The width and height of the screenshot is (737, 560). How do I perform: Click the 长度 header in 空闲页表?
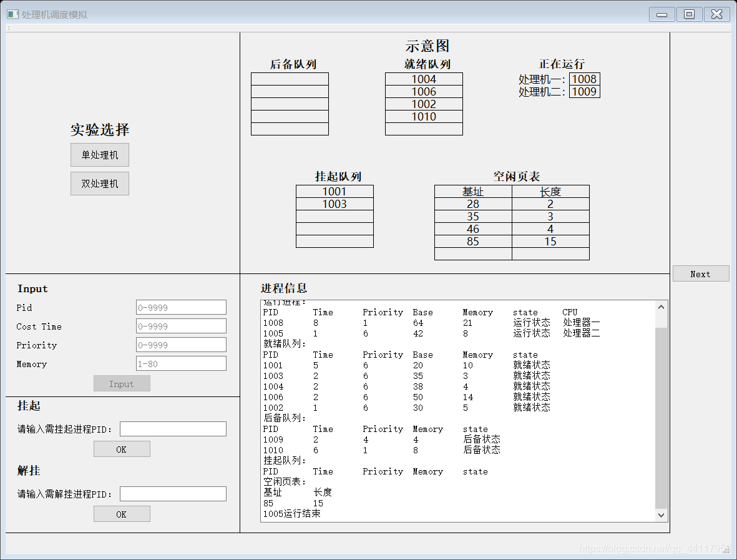550,192
